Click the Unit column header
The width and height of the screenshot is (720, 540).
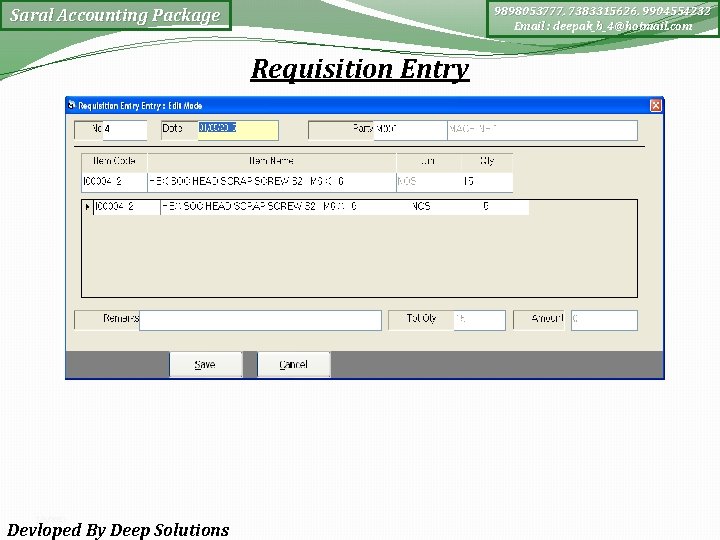click(428, 161)
